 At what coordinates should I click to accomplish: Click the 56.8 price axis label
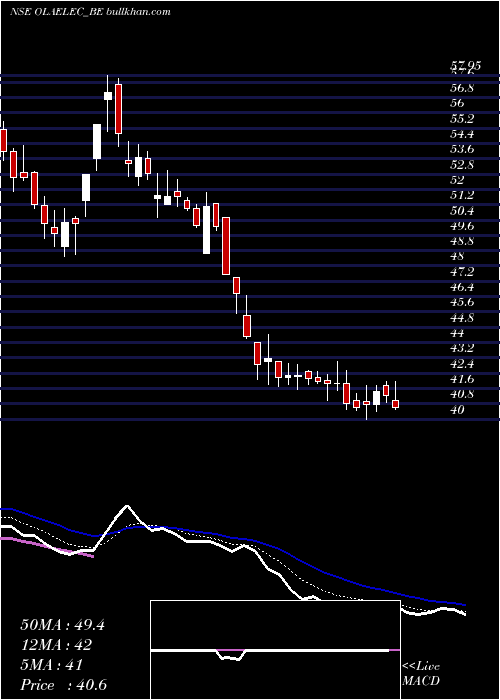coord(462,88)
